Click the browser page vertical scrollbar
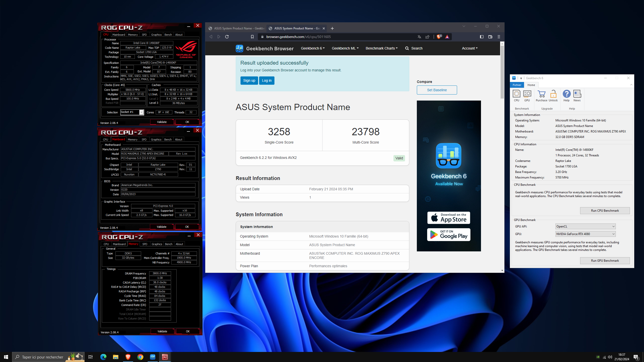The image size is (644, 362). (x=502, y=72)
